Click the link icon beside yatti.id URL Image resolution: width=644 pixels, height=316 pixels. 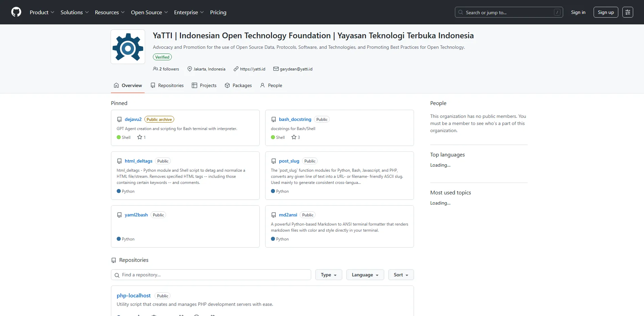tap(236, 69)
